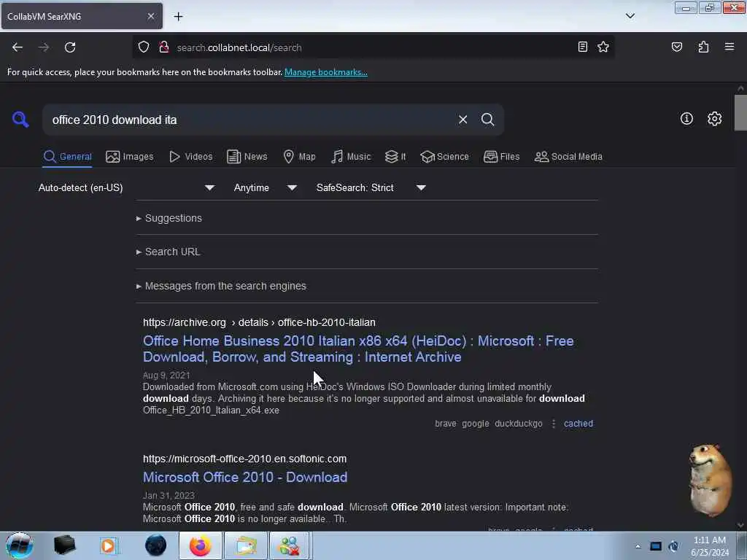Open Microsoft Office 2010 - Download result
The width and height of the screenshot is (747, 560).
coord(245,477)
